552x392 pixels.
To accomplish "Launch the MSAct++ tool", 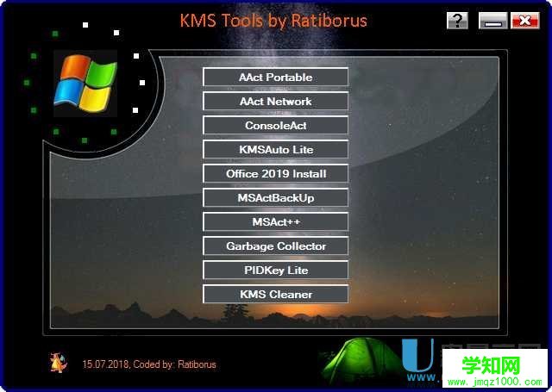I will point(275,221).
